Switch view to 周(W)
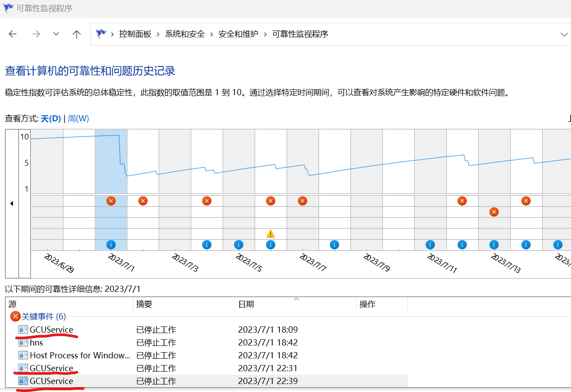The height and width of the screenshot is (392, 571). (78, 119)
